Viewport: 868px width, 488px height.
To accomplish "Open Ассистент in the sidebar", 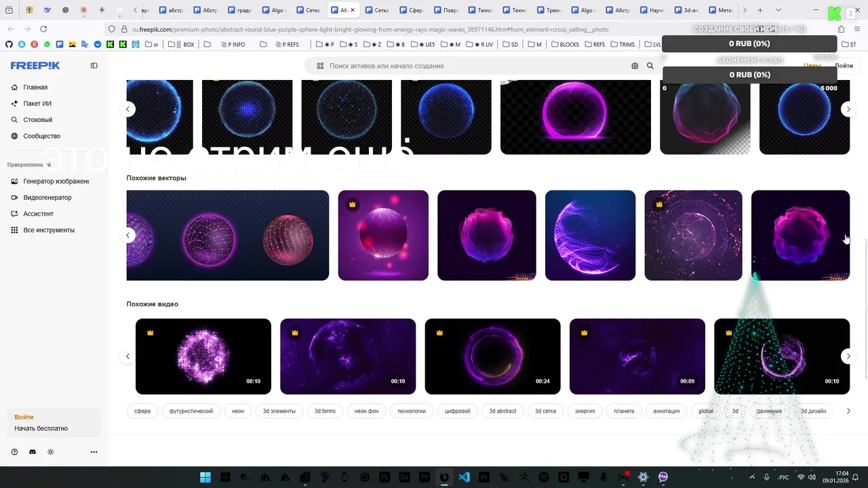I will (x=38, y=213).
